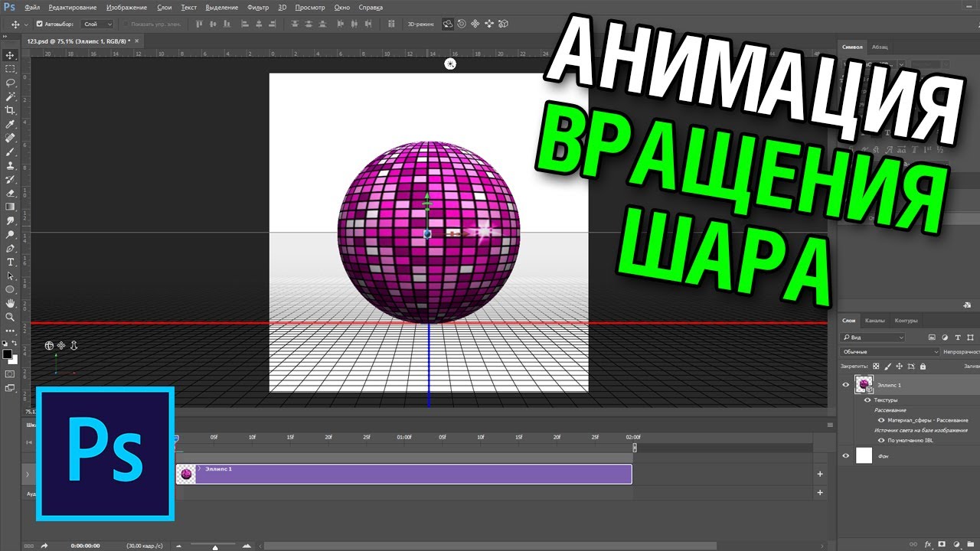Filter layers by type (T) layers
The width and height of the screenshot is (980, 551).
click(958, 337)
